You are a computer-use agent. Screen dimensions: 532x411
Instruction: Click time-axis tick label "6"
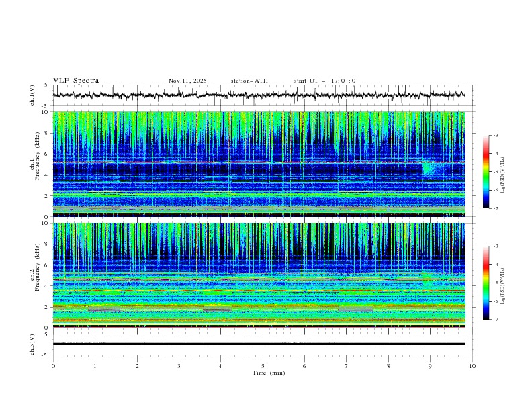[304, 366]
